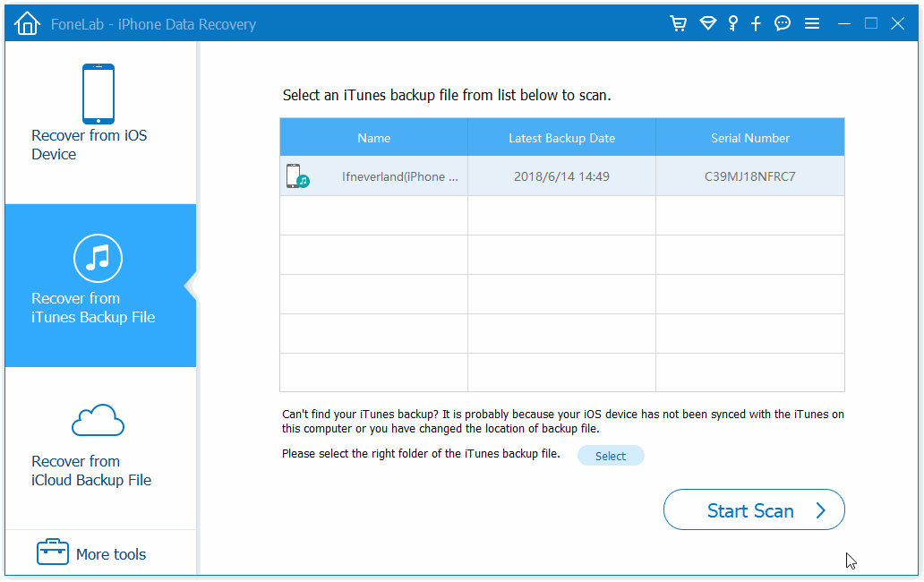The image size is (924, 582).
Task: Click the cloud icon for iCloud recovery
Action: tap(98, 420)
